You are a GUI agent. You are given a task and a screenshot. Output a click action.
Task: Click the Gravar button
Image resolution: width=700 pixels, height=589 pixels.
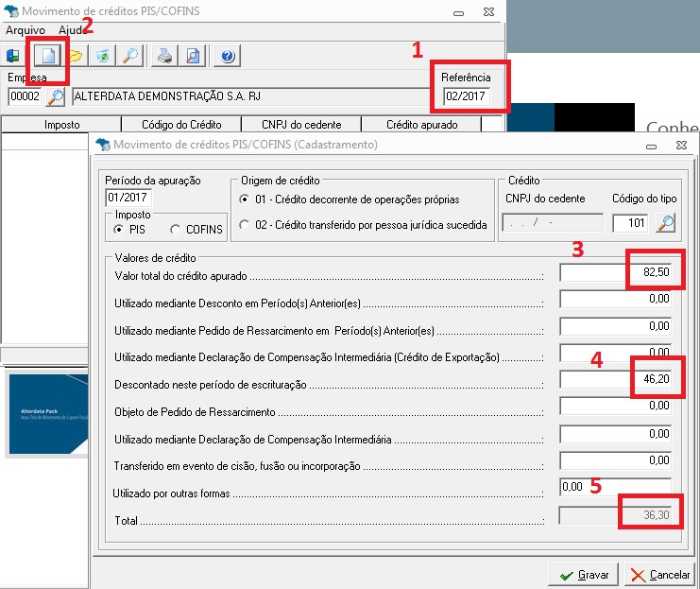coord(583,575)
